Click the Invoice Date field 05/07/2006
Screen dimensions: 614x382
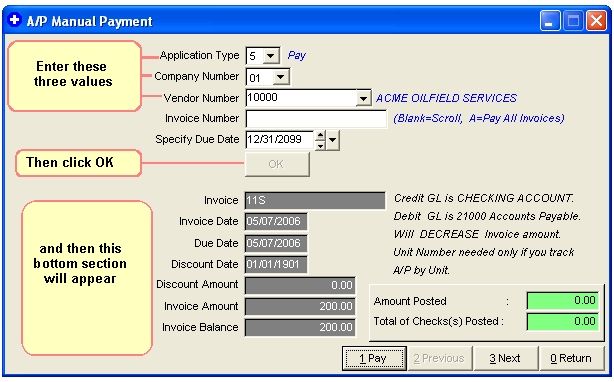(276, 222)
